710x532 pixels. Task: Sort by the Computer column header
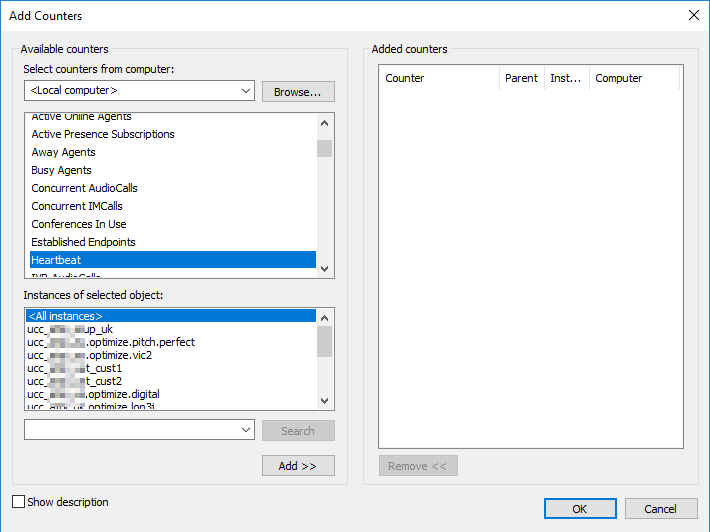click(x=634, y=78)
